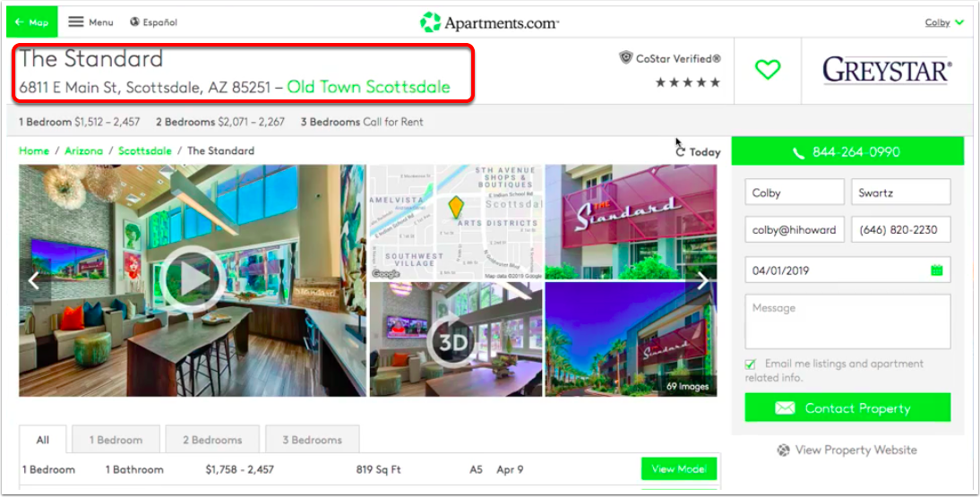Viewport: 980px width, 497px height.
Task: Go back to Map view
Action: 32,21
